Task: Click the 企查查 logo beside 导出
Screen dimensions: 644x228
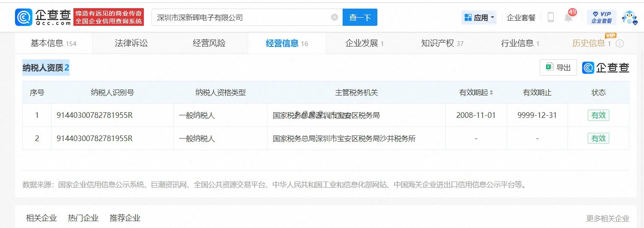Action: click(x=606, y=68)
